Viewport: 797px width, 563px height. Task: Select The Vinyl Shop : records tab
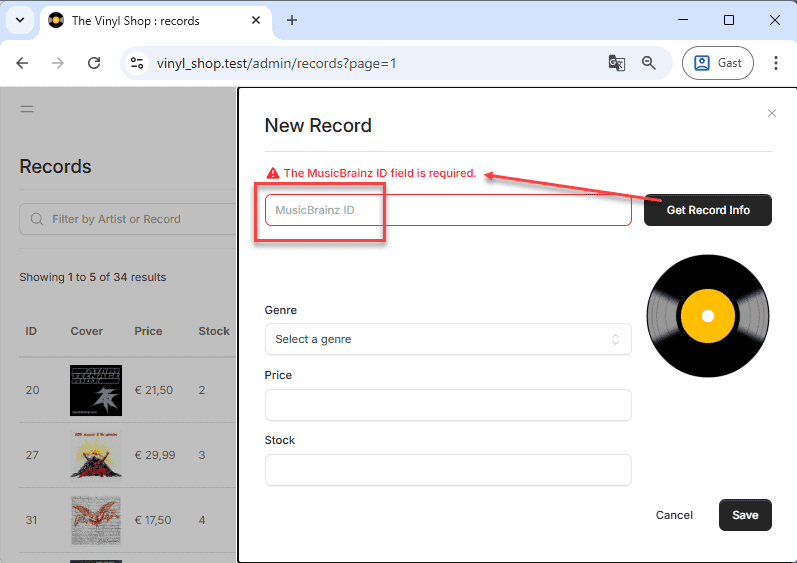coord(156,20)
